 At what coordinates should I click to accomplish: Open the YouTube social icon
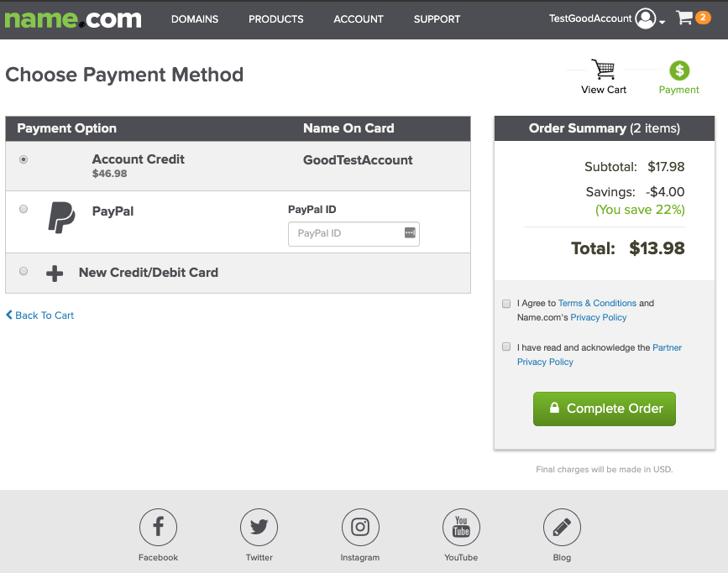[461, 527]
